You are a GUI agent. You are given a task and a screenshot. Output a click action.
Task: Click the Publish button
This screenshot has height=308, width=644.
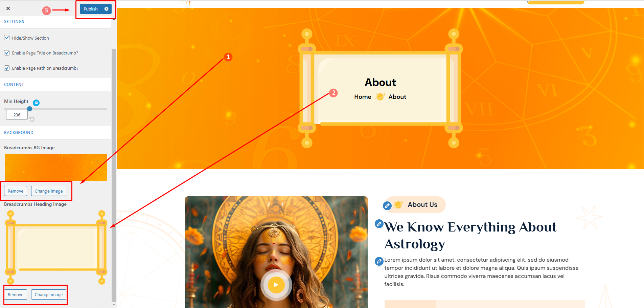tap(91, 9)
